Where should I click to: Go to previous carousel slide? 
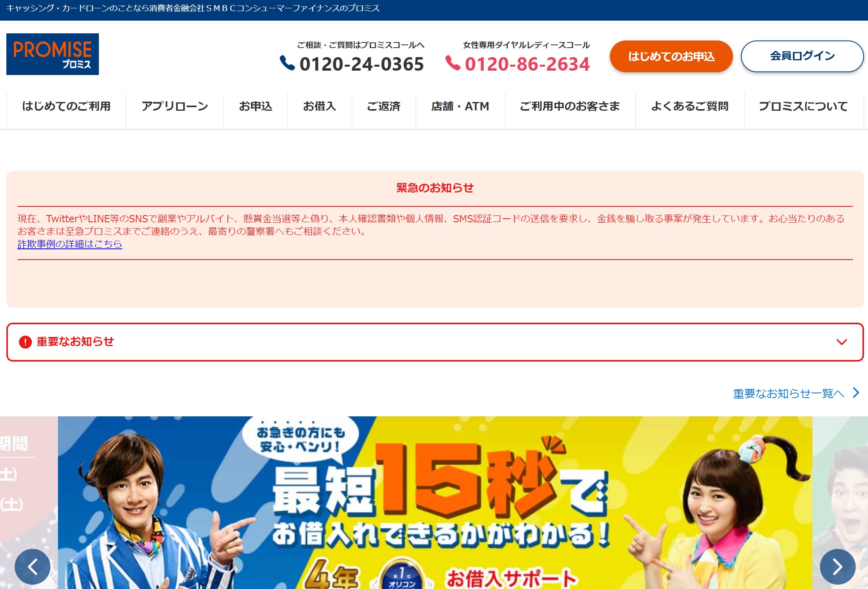click(x=33, y=566)
